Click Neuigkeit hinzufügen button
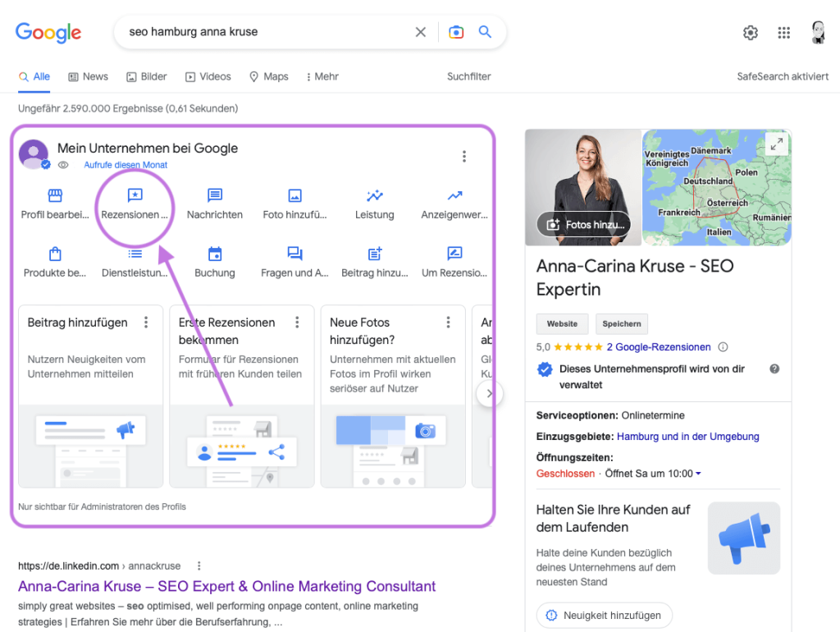This screenshot has height=632, width=840. tap(604, 616)
